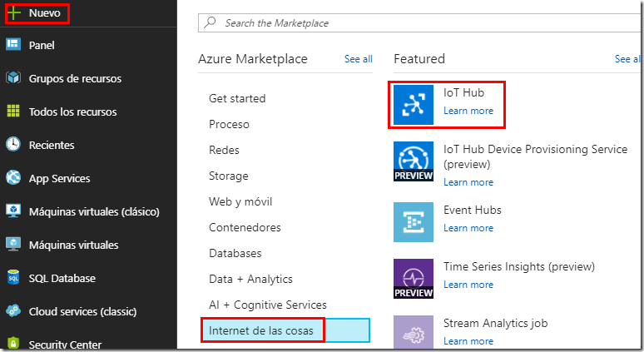
Task: Open Learn more under IoT Hub
Action: pyautogui.click(x=468, y=111)
